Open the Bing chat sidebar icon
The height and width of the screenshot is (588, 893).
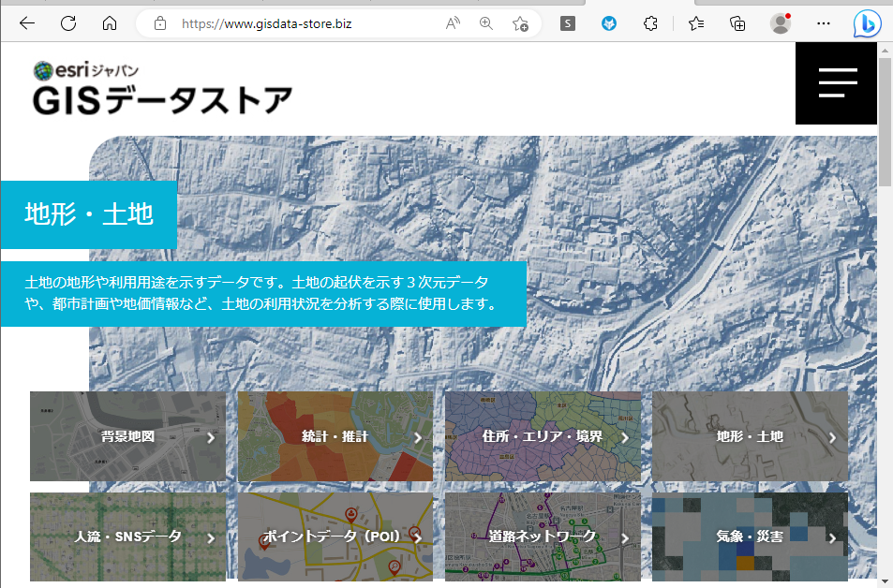[x=867, y=23]
